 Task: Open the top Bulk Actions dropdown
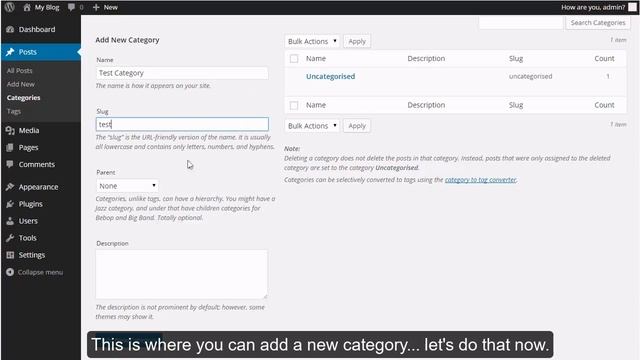[312, 41]
